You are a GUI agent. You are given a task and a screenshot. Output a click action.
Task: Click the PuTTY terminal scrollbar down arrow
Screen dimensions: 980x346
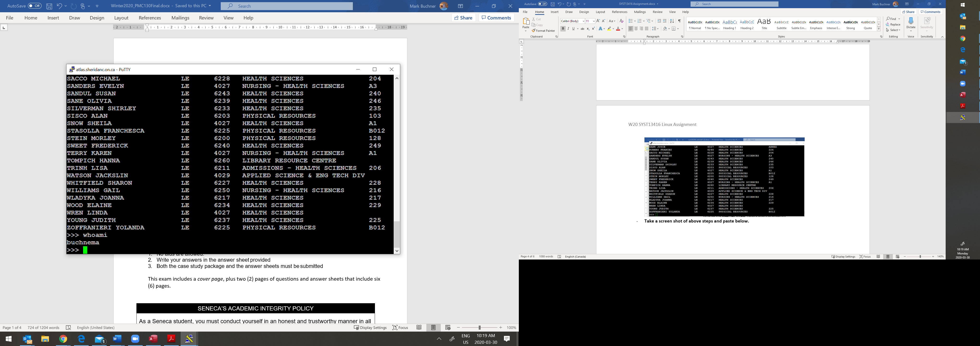point(397,250)
